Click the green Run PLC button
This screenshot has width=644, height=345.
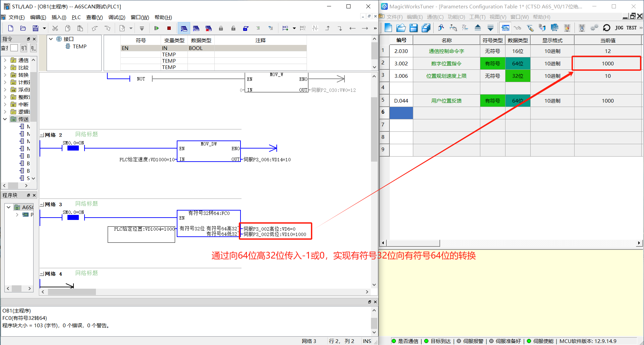(x=156, y=28)
